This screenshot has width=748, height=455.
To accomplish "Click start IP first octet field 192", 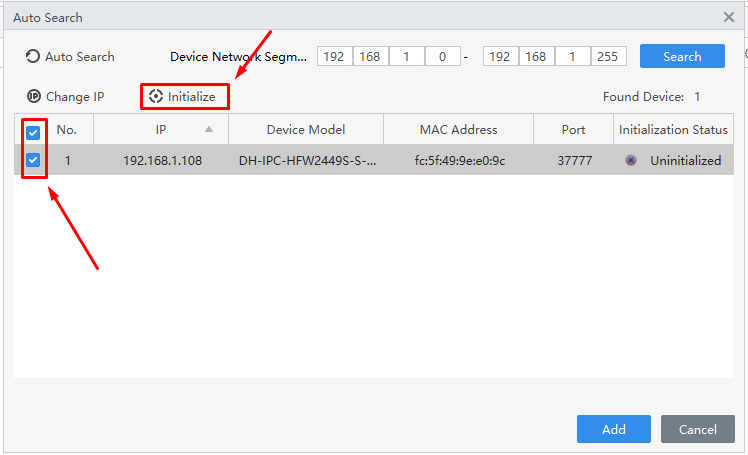I will click(x=334, y=56).
